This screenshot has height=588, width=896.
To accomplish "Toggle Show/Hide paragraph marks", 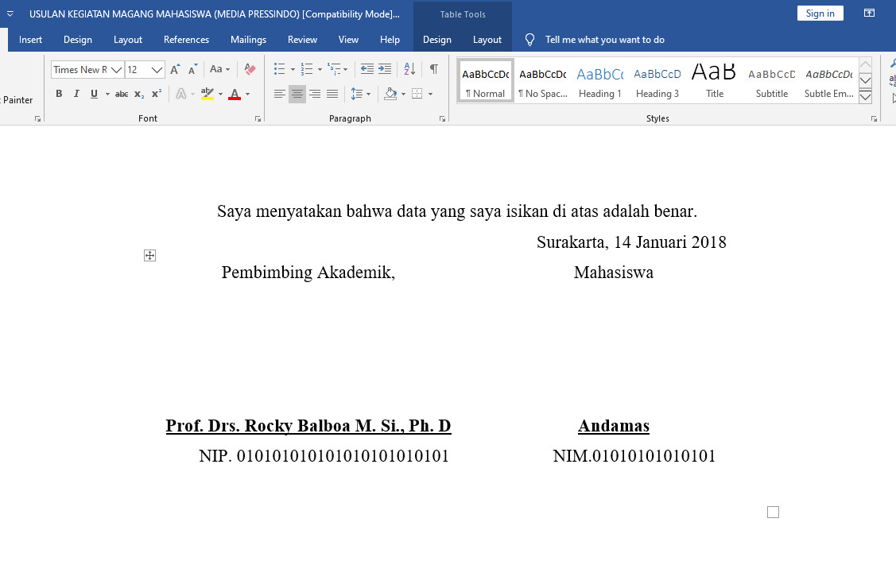I will 434,69.
